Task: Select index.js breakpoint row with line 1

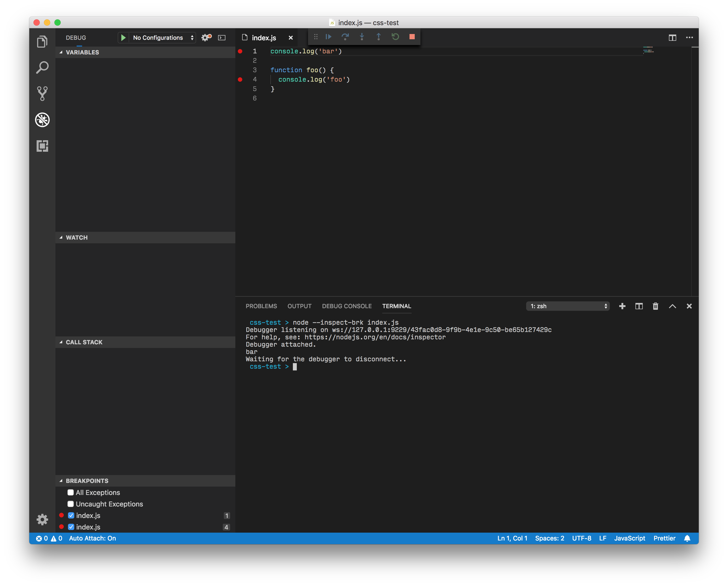Action: pos(145,515)
